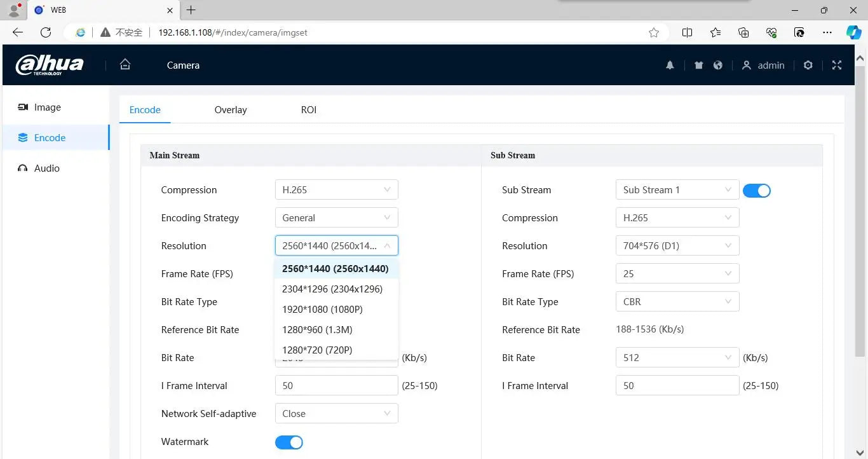Collapse the Main Stream Resolution dropdown
The height and width of the screenshot is (459, 868).
(337, 245)
